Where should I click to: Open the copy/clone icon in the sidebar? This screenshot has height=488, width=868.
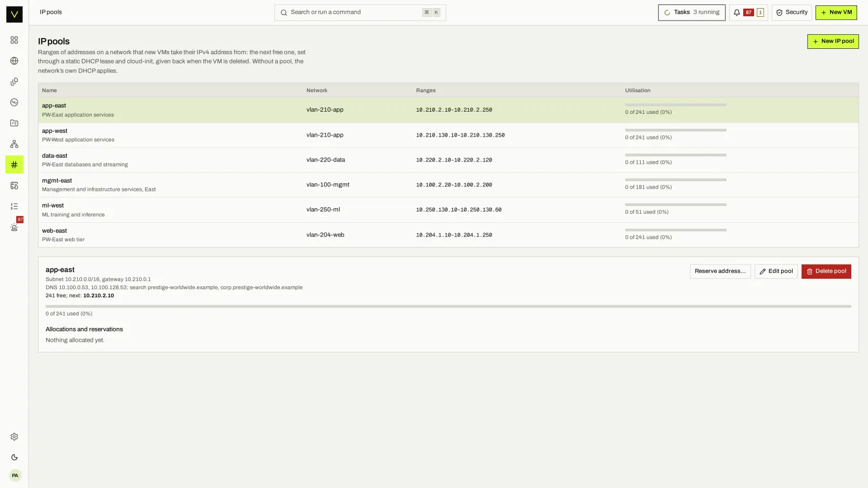(x=14, y=81)
